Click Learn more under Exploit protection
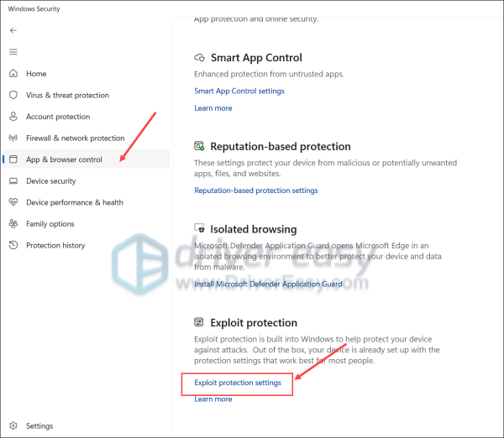 (x=213, y=399)
